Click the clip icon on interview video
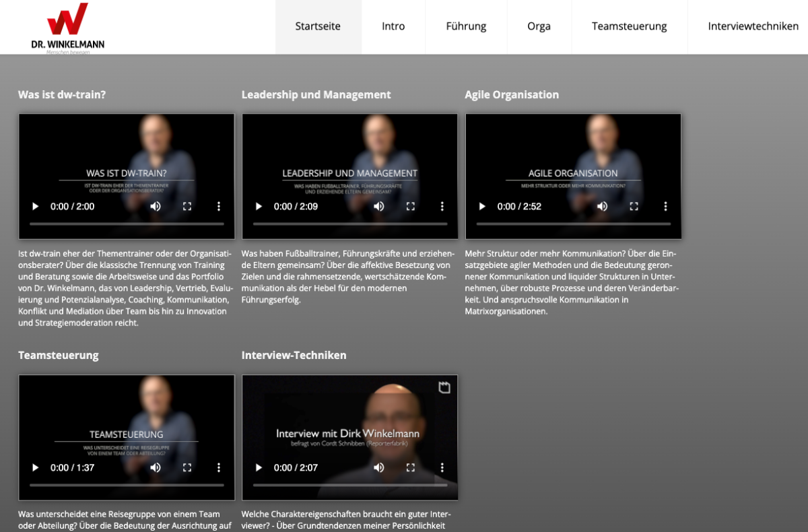The width and height of the screenshot is (808, 532). [x=444, y=387]
